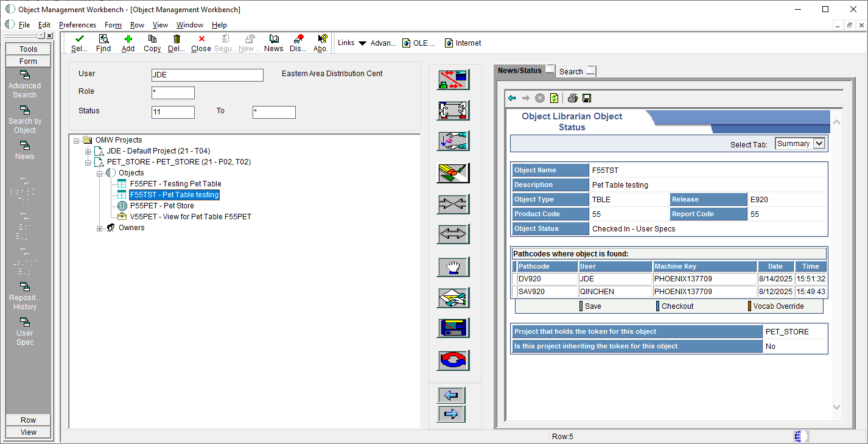The height and width of the screenshot is (444, 868).
Task: Click the User input field
Action: 208,75
